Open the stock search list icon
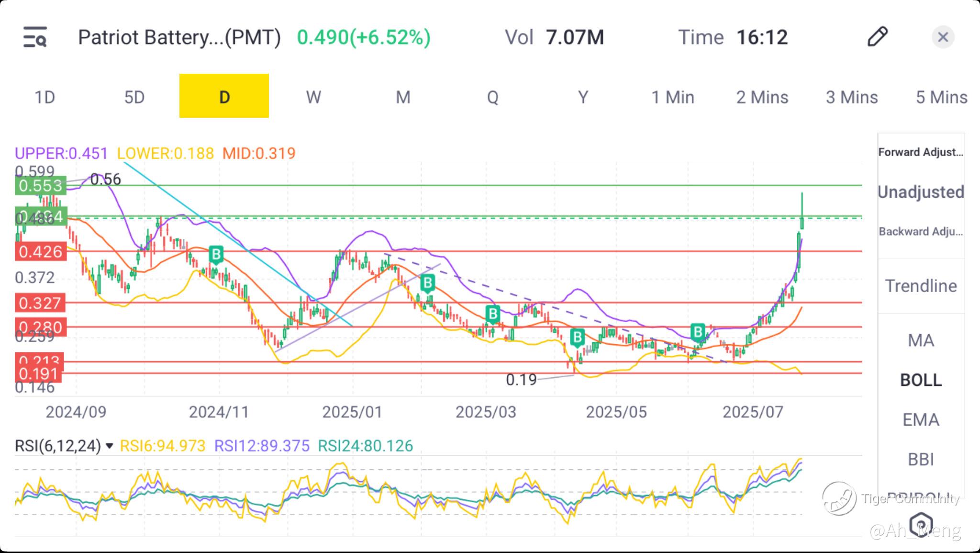The height and width of the screenshot is (553, 980). (35, 37)
